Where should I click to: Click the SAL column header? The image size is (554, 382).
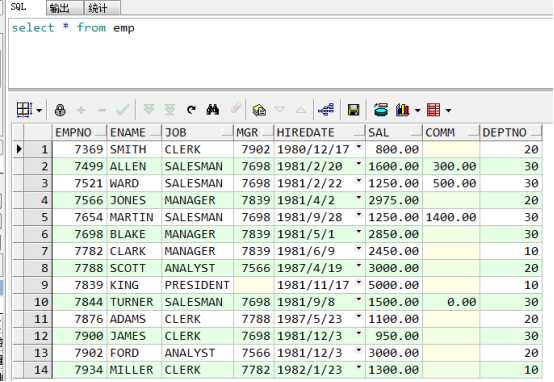pyautogui.click(x=394, y=132)
